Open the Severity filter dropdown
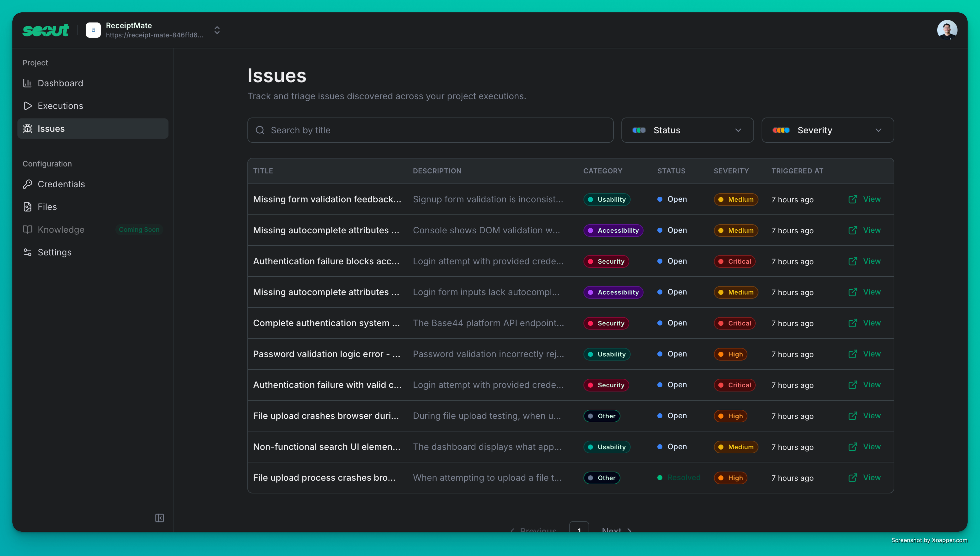The image size is (980, 556). [828, 130]
